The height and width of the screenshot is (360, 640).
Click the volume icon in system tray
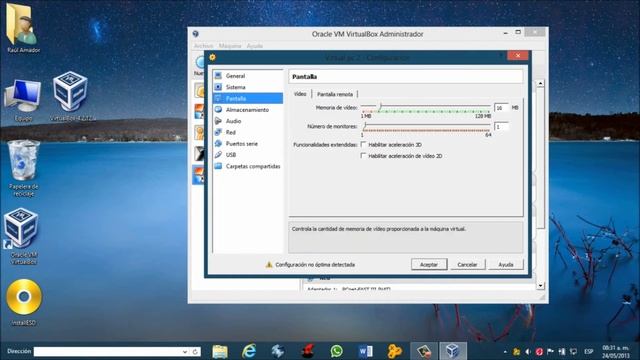(527, 351)
